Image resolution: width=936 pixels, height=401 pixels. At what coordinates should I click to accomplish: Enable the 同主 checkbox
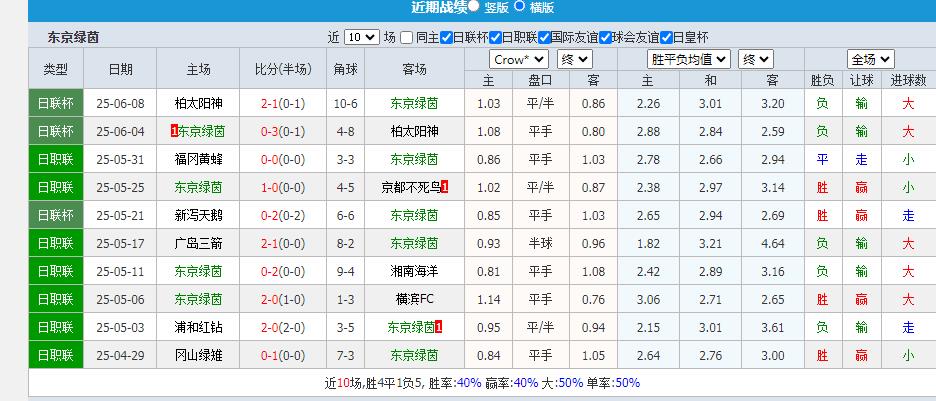click(406, 37)
